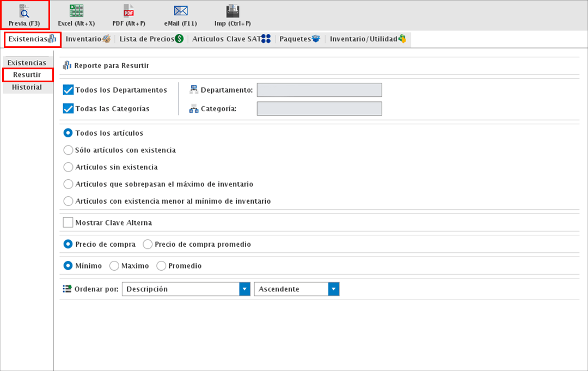
Task: Open the Ascendente order dropdown
Action: point(333,289)
